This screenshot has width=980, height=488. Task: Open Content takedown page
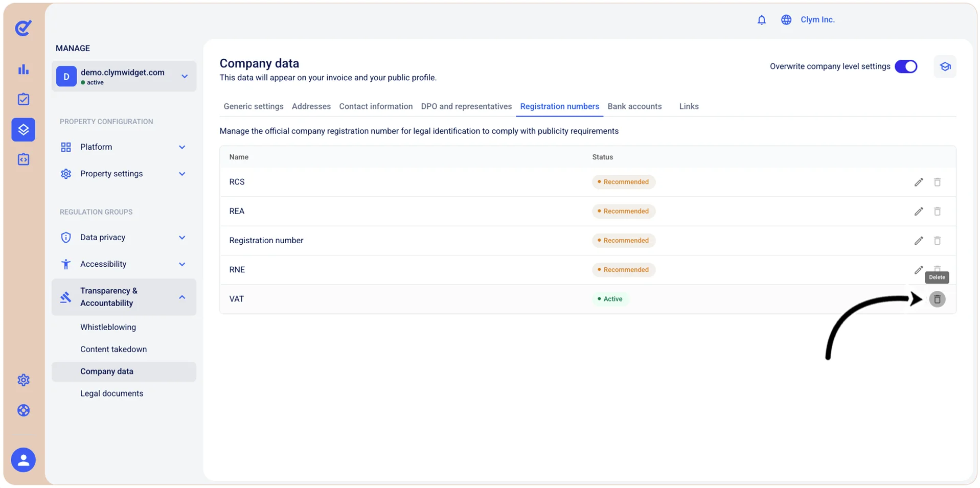pyautogui.click(x=113, y=350)
